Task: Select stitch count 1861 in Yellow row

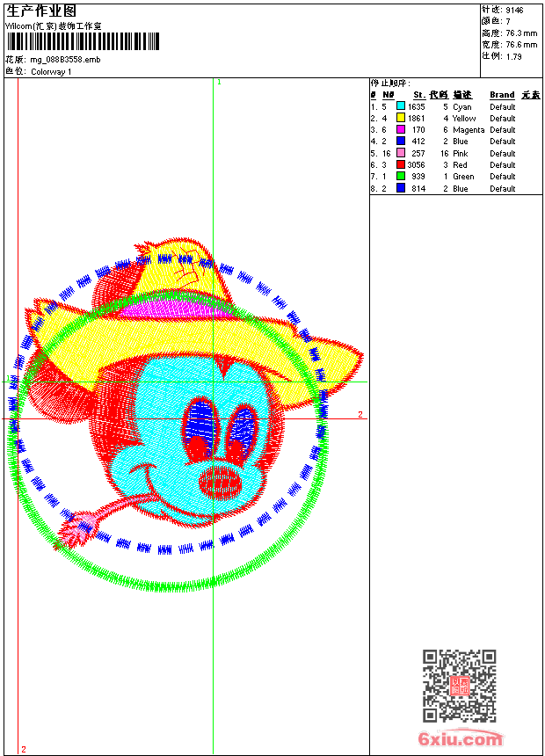Action: pyautogui.click(x=417, y=118)
